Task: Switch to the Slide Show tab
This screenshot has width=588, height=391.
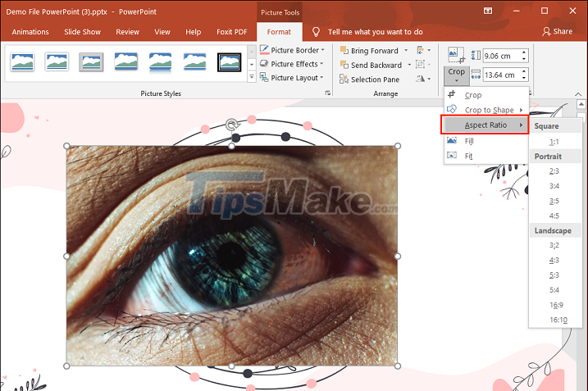Action: point(82,32)
